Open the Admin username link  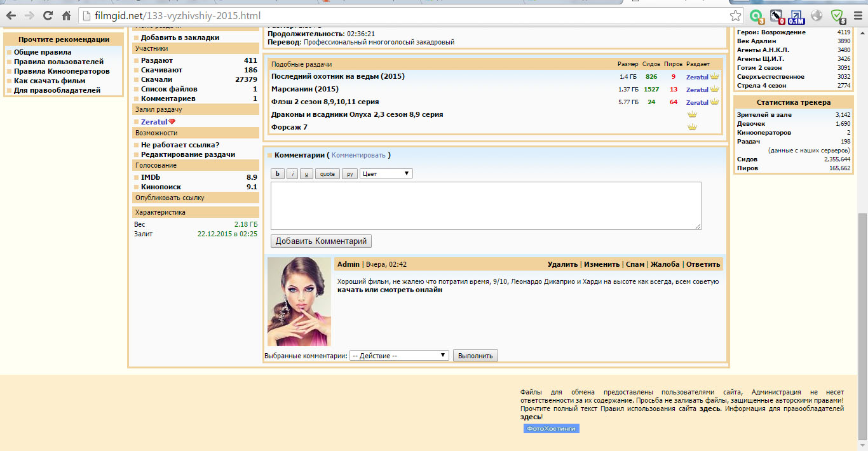[348, 264]
